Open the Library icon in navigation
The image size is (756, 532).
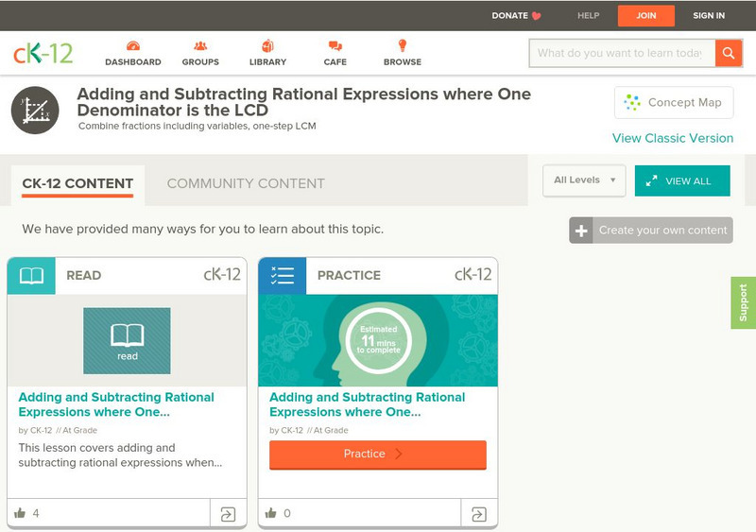tap(267, 46)
